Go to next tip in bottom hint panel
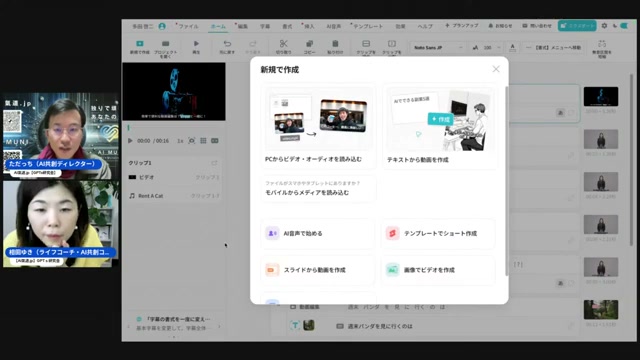This screenshot has height=360, width=640. pos(219,327)
